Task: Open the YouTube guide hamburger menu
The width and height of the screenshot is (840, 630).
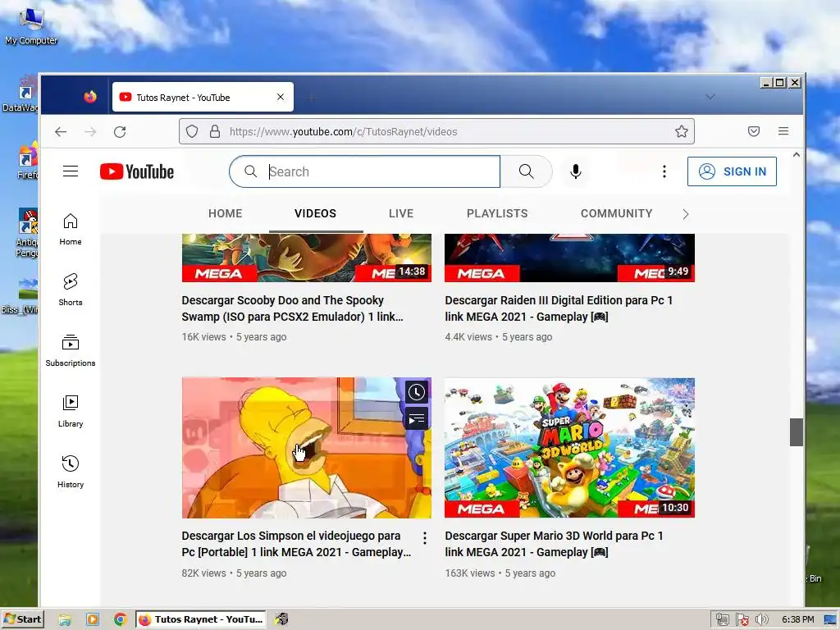Action: pos(71,171)
